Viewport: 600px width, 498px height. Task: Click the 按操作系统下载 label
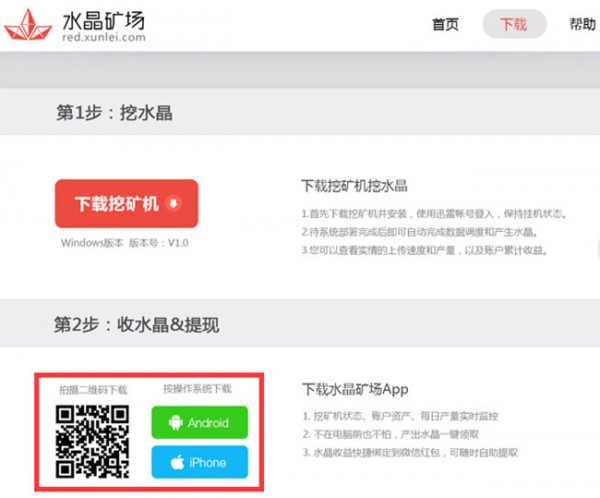click(197, 389)
